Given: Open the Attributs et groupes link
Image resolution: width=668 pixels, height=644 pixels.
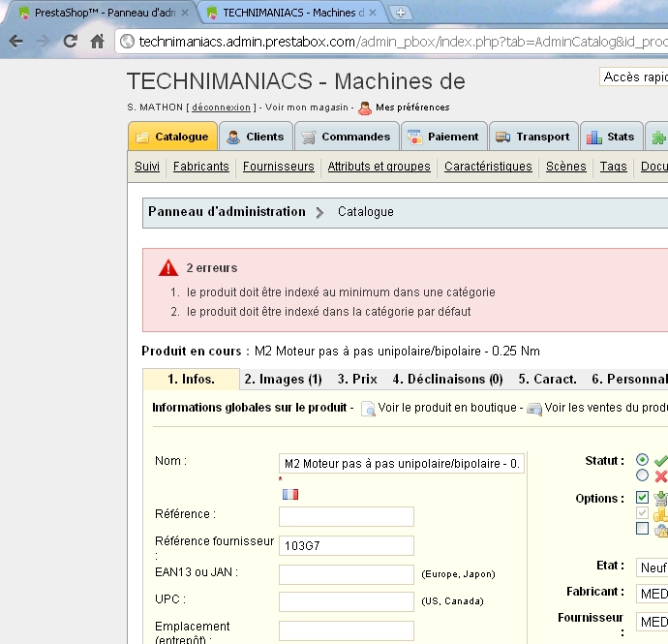Looking at the screenshot, I should 380,167.
